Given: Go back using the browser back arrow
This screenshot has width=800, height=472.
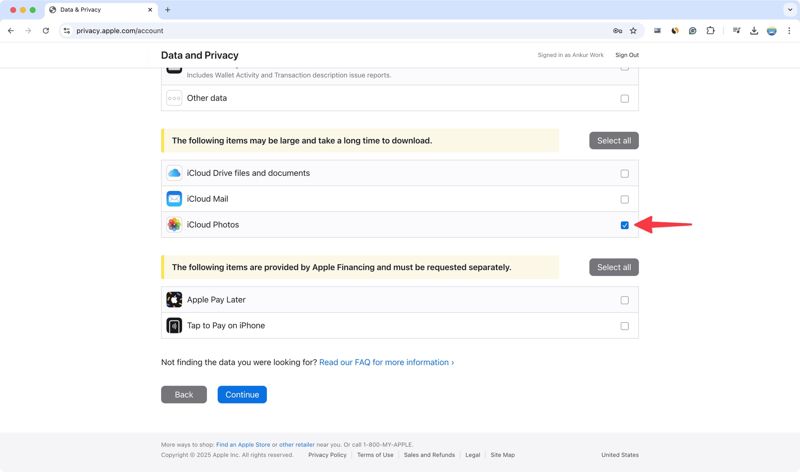Looking at the screenshot, I should pos(11,31).
